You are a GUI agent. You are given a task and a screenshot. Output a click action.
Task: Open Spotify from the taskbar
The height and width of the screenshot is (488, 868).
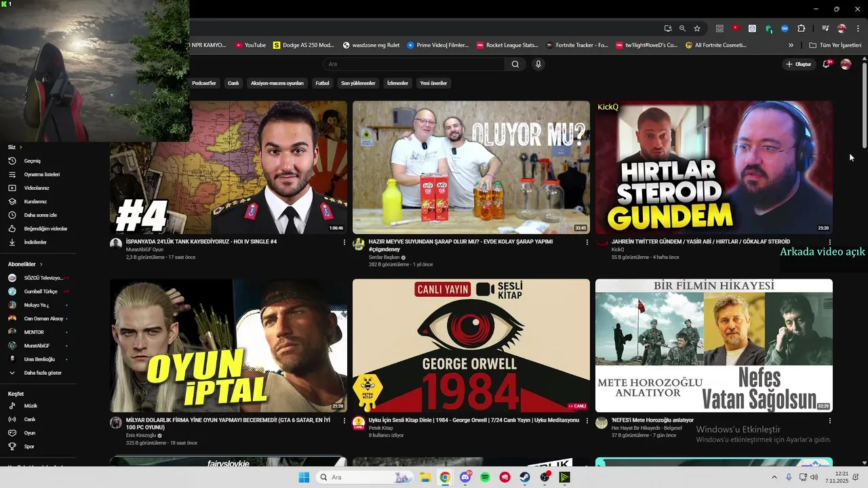tap(485, 477)
